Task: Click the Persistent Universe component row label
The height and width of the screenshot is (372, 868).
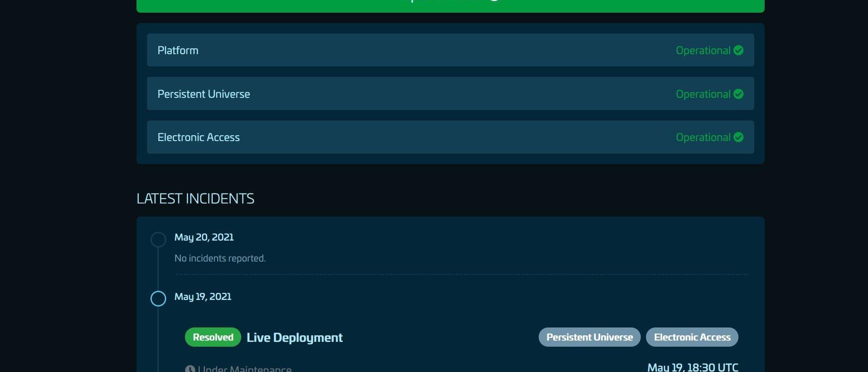Action: (x=204, y=94)
